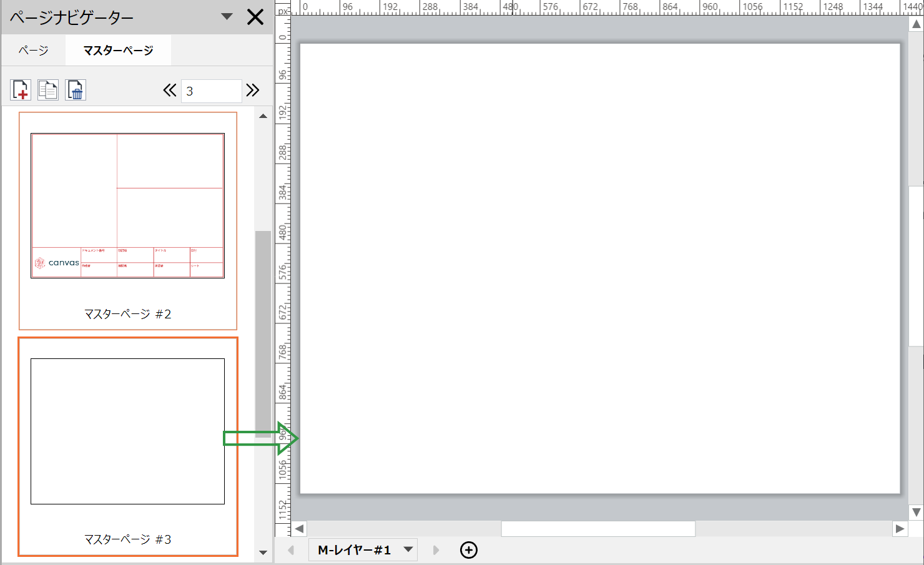
Task: Open the M-レイヤー#1 layer dropdown arrow
Action: point(408,550)
